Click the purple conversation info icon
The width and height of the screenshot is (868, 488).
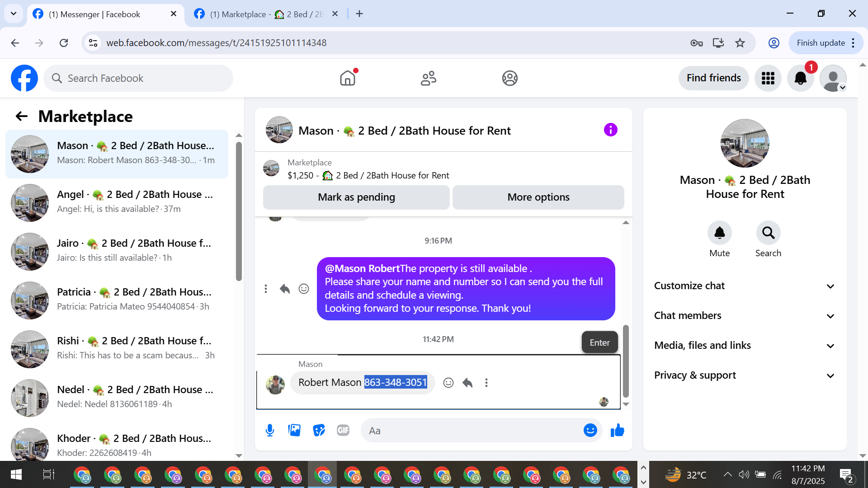click(610, 130)
